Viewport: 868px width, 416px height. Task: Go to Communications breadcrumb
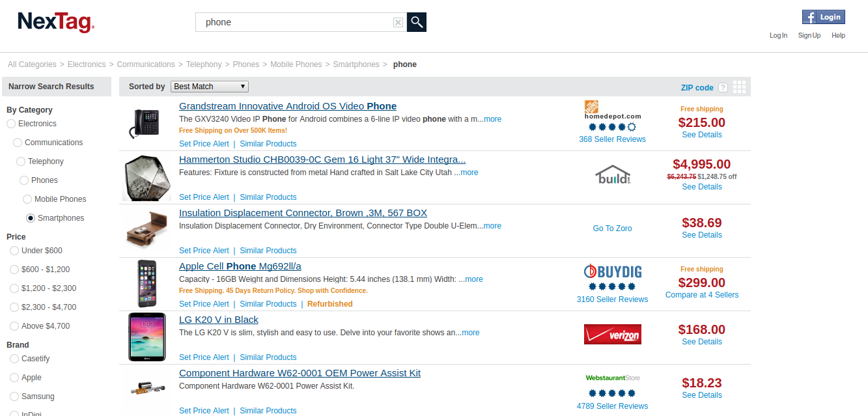pyautogui.click(x=146, y=64)
